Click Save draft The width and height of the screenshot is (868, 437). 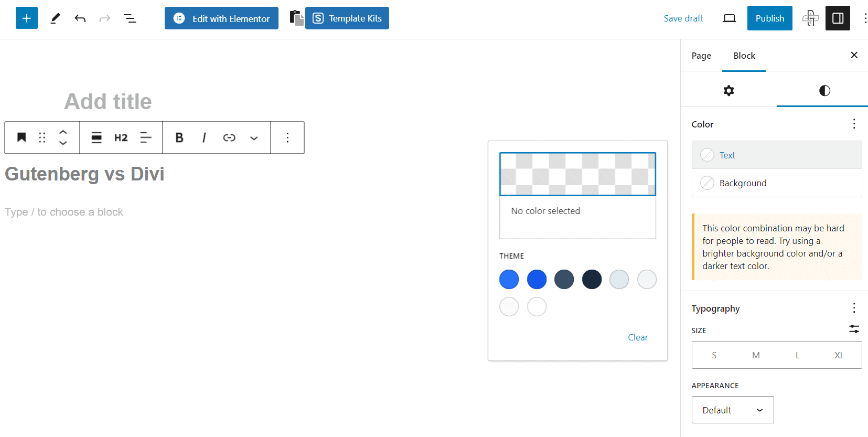coord(683,18)
